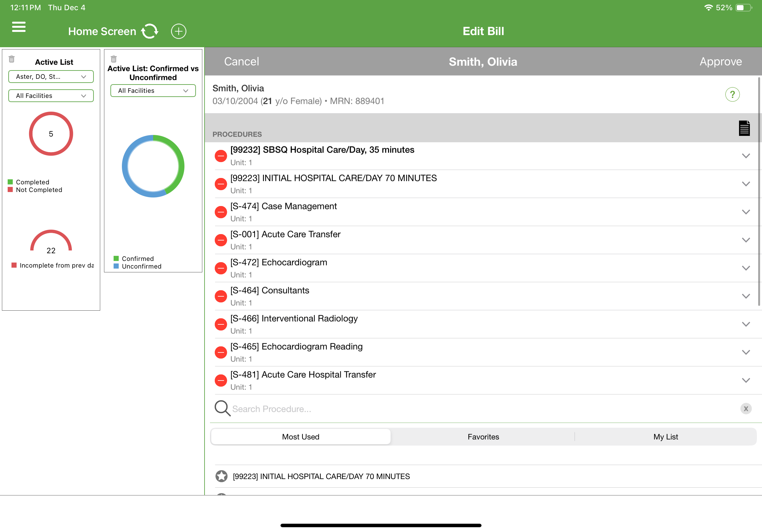Click the Edit Bill vertical scrollbar
The image size is (762, 532).
click(759, 191)
